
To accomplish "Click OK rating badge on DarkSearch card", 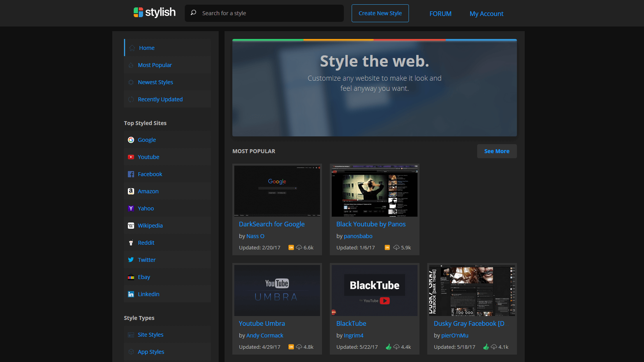I will click(291, 247).
